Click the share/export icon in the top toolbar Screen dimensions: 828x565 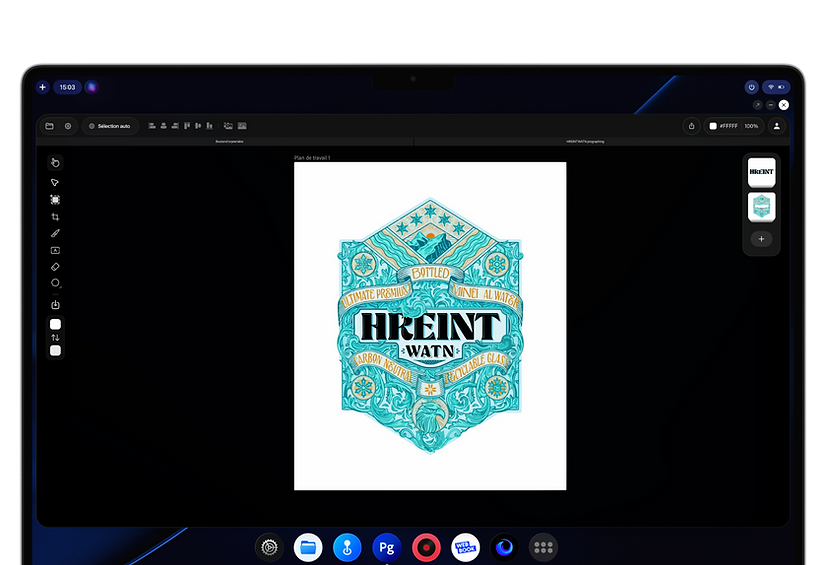691,126
